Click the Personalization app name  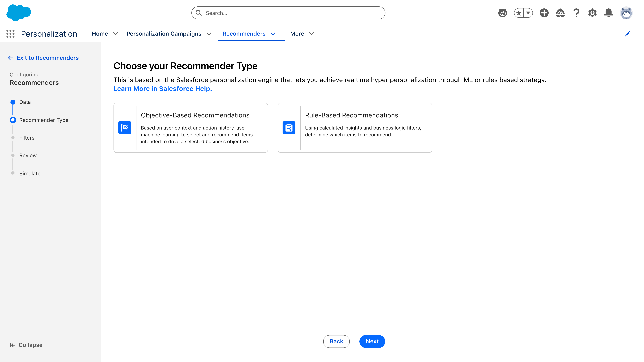pyautogui.click(x=49, y=34)
